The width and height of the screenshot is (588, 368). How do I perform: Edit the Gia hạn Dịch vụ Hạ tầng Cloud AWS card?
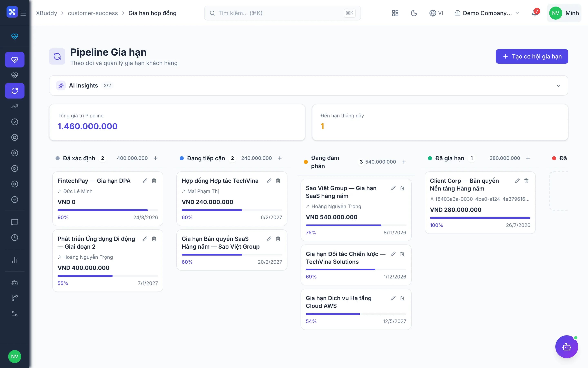pyautogui.click(x=393, y=298)
